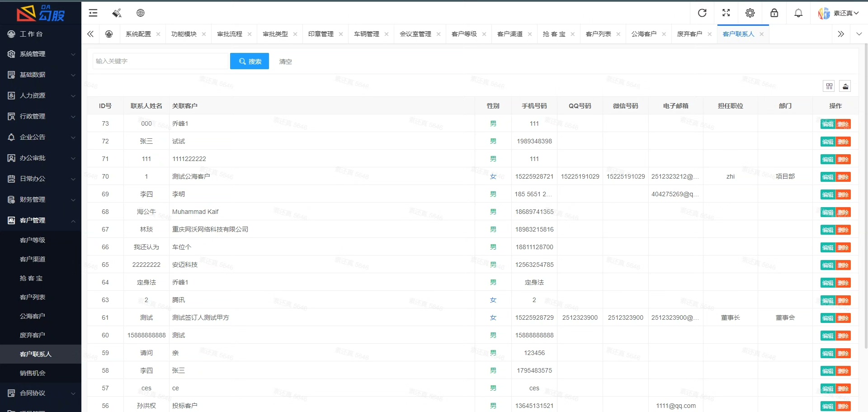Open the settings gear icon
Screen dimensions: 868x412
point(750,13)
